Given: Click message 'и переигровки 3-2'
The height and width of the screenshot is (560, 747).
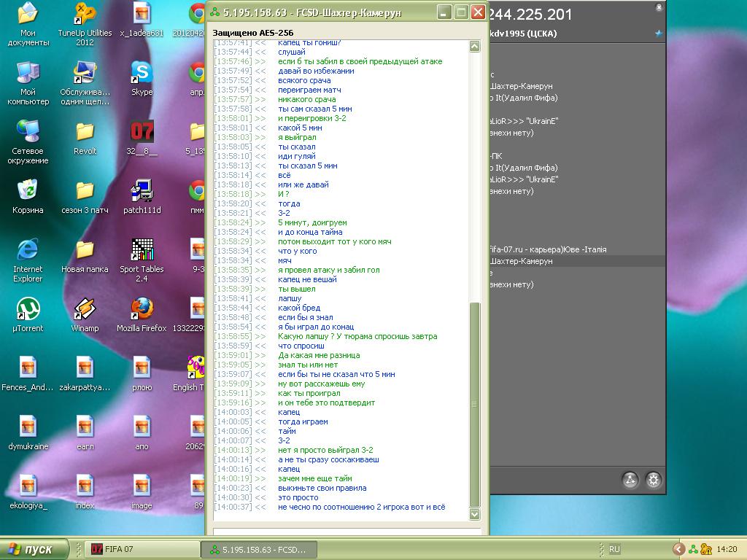Looking at the screenshot, I should tap(312, 118).
